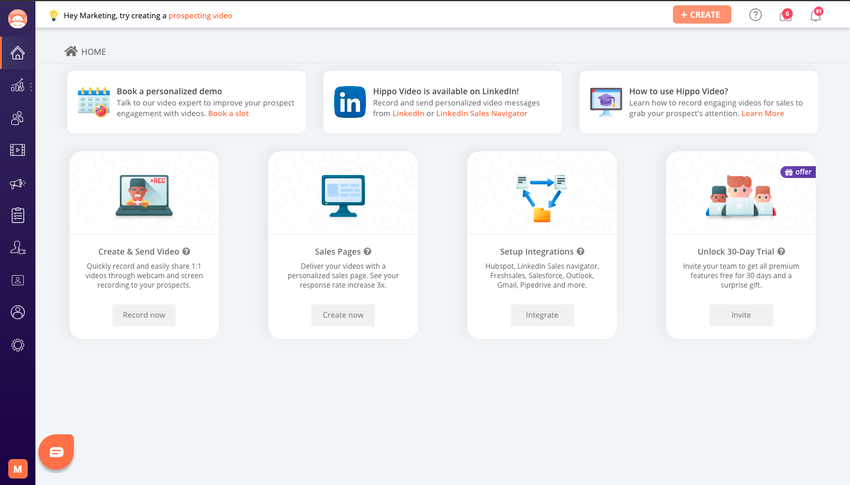Open the notifications bell icon
Image resolution: width=850 pixels, height=485 pixels.
point(816,15)
